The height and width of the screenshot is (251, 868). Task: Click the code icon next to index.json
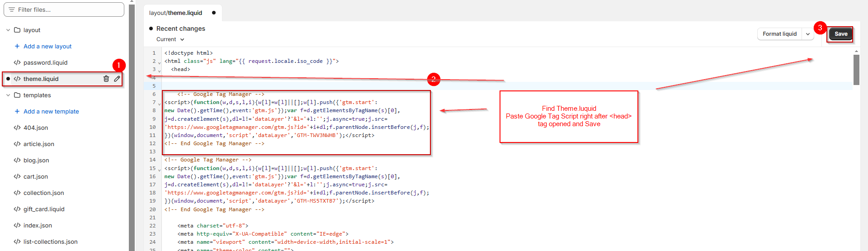(17, 225)
